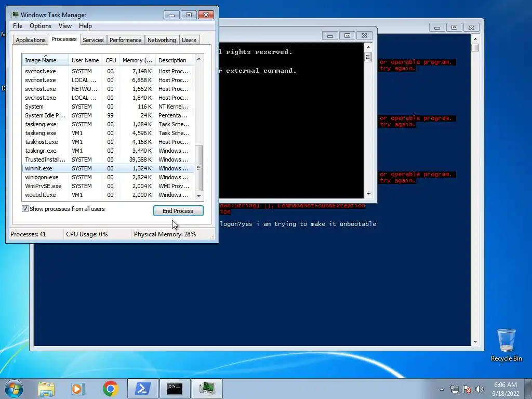Select taskeng.exe row with 4,596 K
The width and height of the screenshot is (532, 399).
point(108,133)
